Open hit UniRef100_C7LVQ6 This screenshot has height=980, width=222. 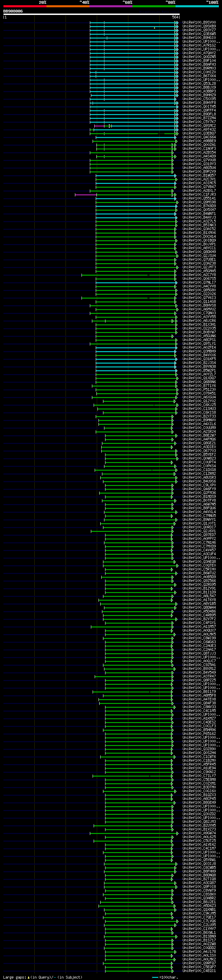coord(199,921)
